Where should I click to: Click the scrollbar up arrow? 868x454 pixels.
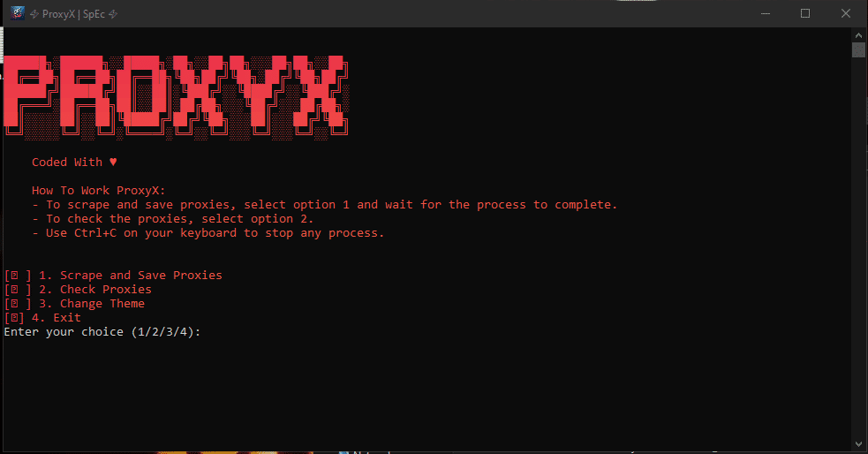[x=858, y=34]
